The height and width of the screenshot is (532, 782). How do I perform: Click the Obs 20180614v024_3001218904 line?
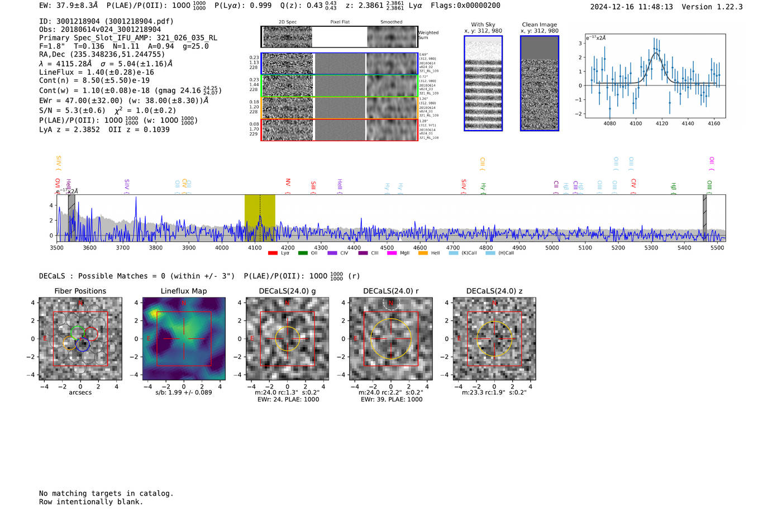click(100, 30)
